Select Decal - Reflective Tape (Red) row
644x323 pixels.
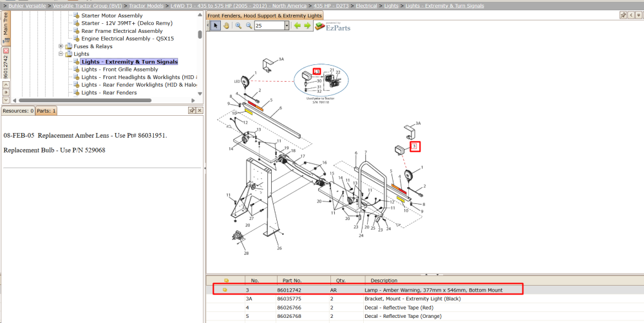424,308
